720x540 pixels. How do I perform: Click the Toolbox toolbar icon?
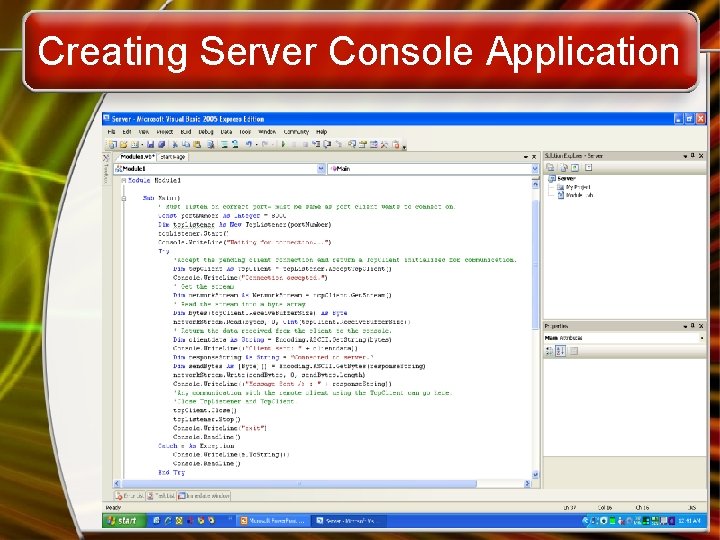[384, 145]
